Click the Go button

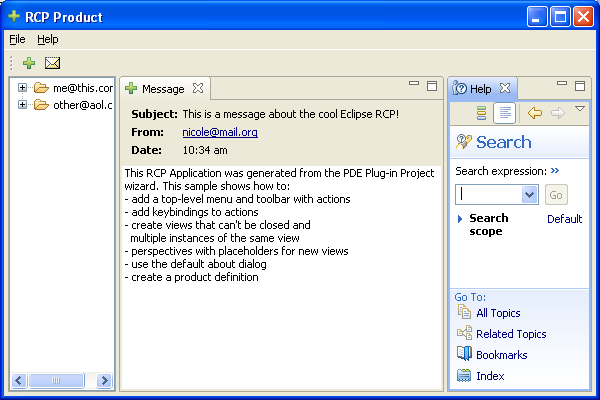(x=556, y=194)
